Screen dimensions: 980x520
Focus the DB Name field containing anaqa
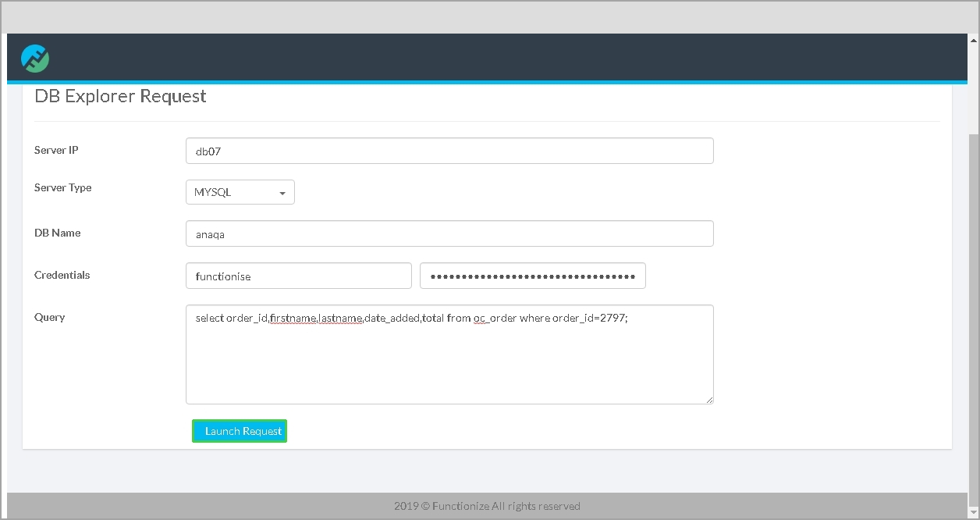[x=449, y=233]
